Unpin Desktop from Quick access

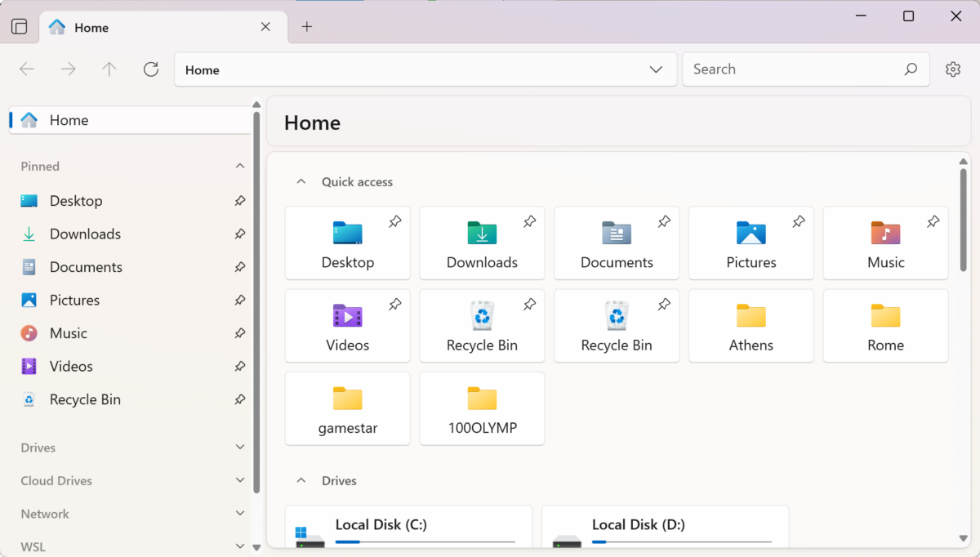click(x=394, y=221)
